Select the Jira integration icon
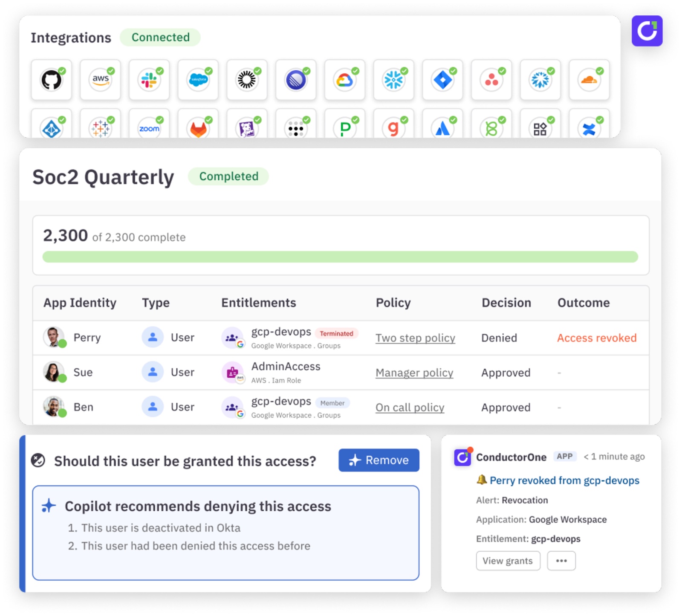Image resolution: width=682 pixels, height=616 pixels. [442, 80]
